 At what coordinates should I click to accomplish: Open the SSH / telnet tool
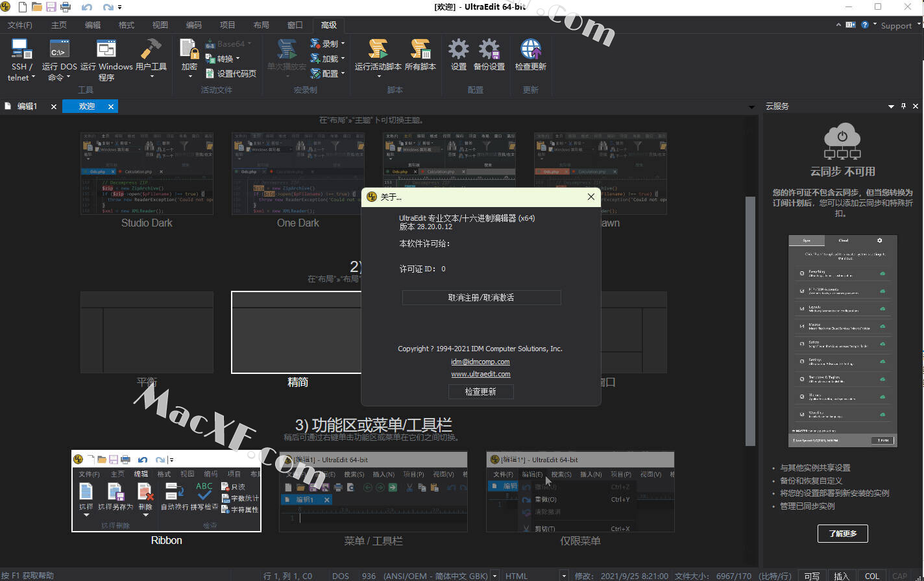pos(21,60)
